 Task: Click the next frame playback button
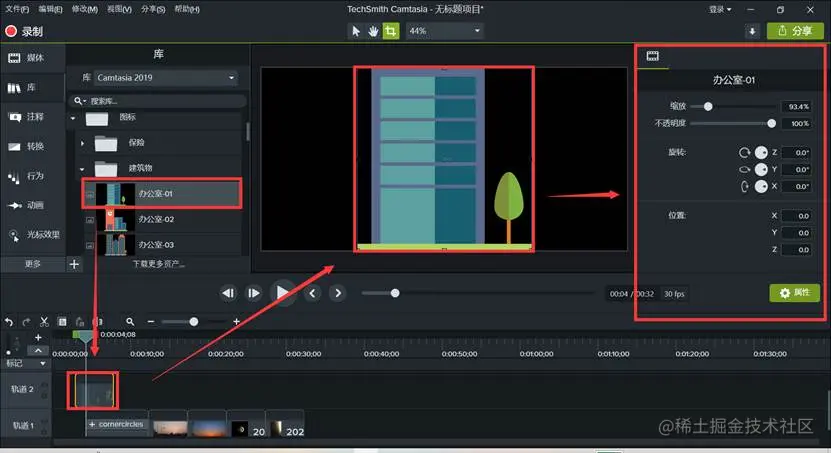[x=254, y=293]
